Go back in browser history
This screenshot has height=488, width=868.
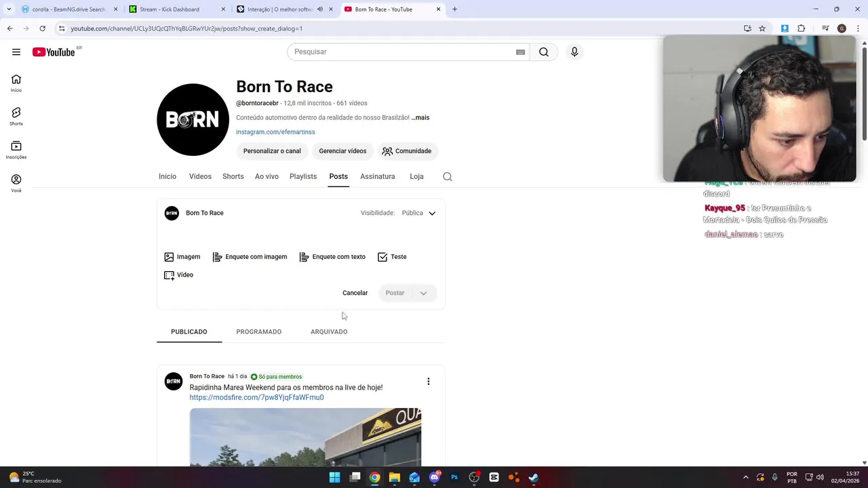point(10,28)
